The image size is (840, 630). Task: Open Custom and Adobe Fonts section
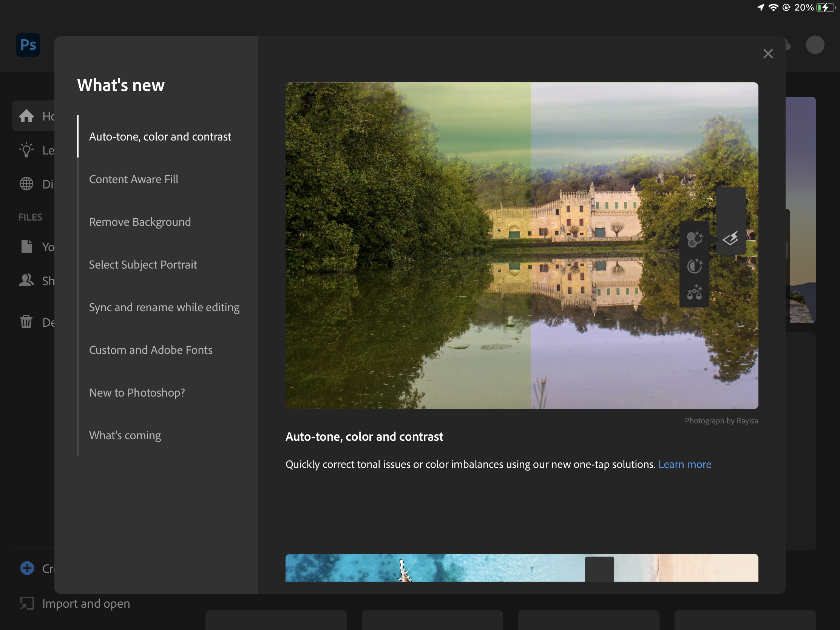coord(150,350)
